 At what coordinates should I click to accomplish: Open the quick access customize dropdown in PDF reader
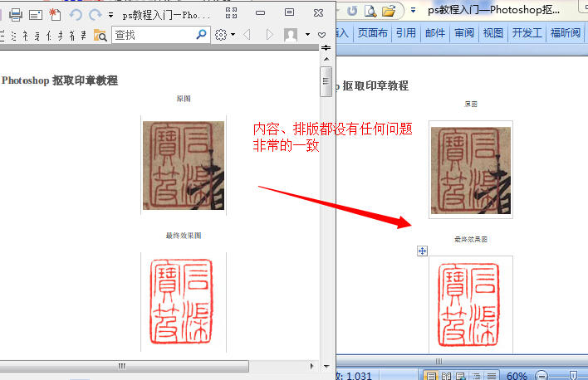pos(110,16)
